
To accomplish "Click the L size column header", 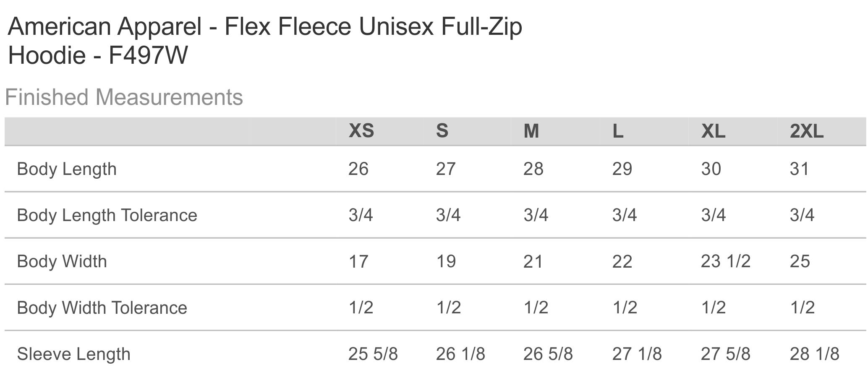I will (617, 131).
